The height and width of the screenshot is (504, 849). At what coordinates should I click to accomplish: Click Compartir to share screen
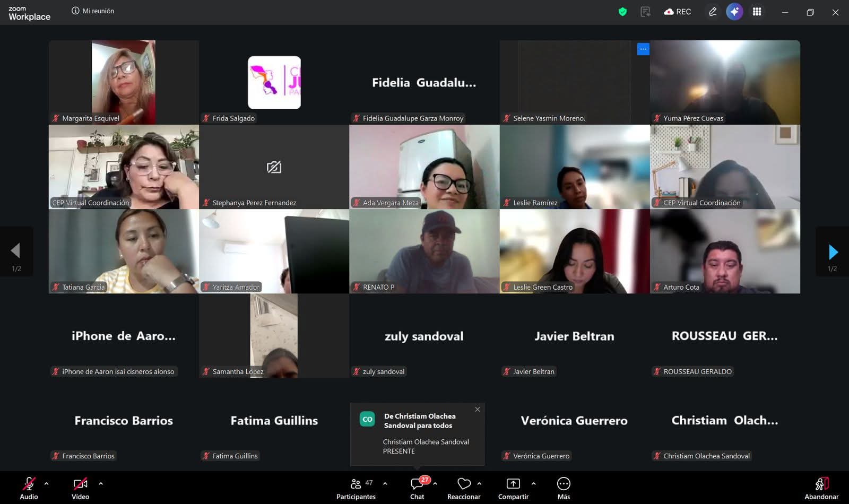[513, 488]
